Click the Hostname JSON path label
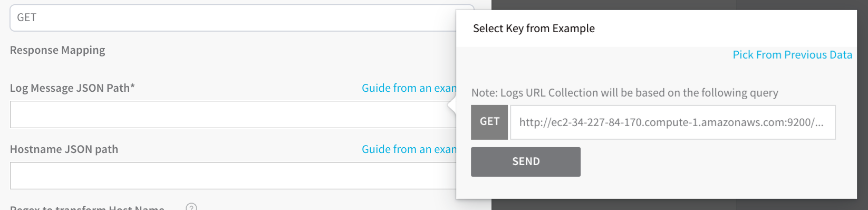This screenshot has height=210, width=868. tap(64, 149)
